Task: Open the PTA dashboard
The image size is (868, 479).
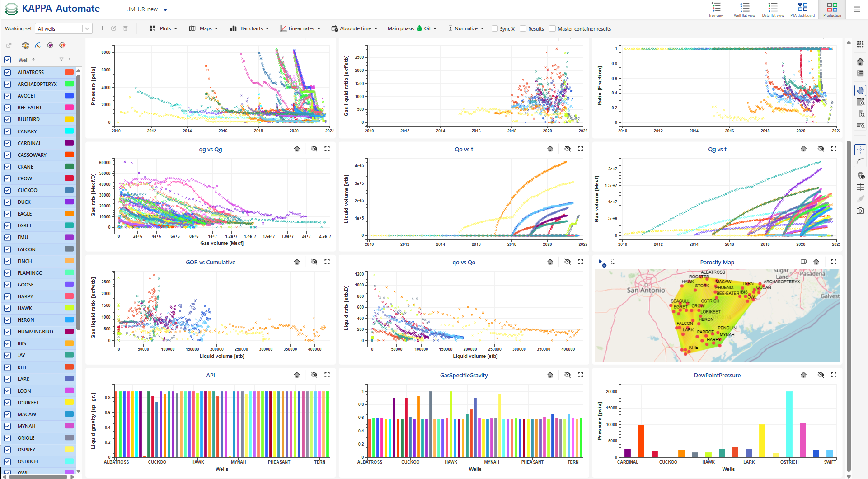Action: [x=802, y=9]
